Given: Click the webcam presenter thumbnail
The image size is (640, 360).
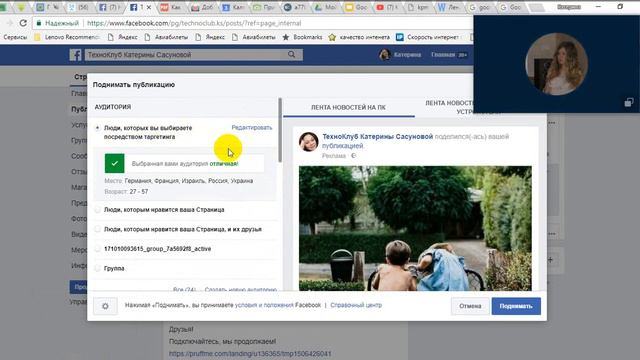Looking at the screenshot, I should click(x=556, y=64).
